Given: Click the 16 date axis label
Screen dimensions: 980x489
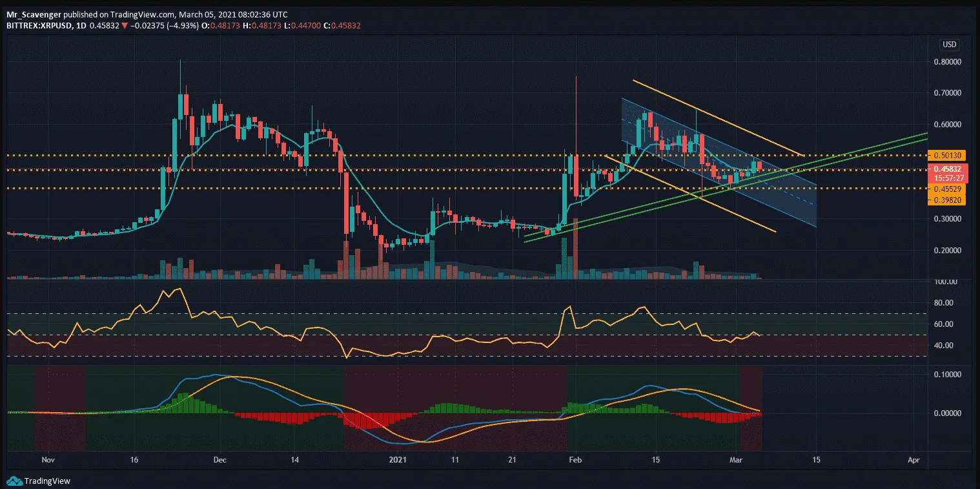Looking at the screenshot, I should click(134, 461).
